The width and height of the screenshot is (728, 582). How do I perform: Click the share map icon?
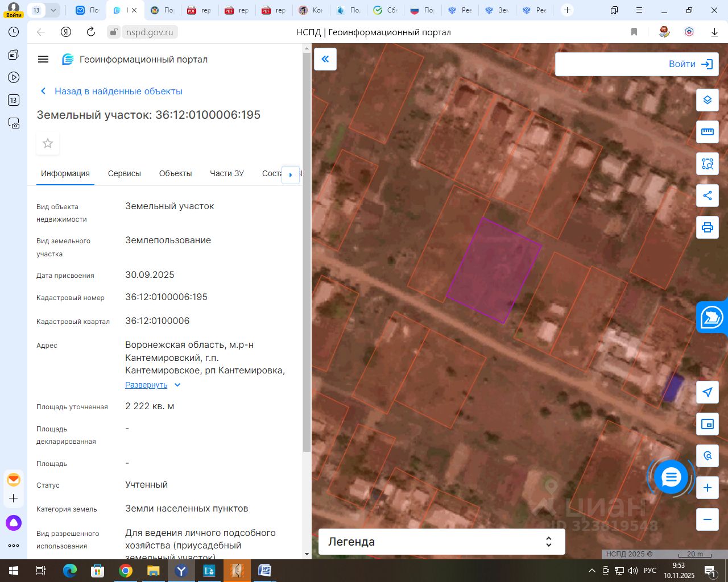click(707, 196)
